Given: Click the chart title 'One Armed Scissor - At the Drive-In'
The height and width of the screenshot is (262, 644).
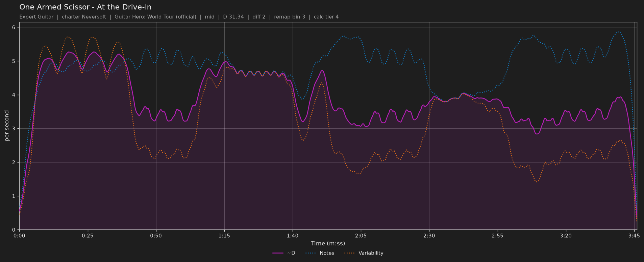Looking at the screenshot, I should click(85, 7).
